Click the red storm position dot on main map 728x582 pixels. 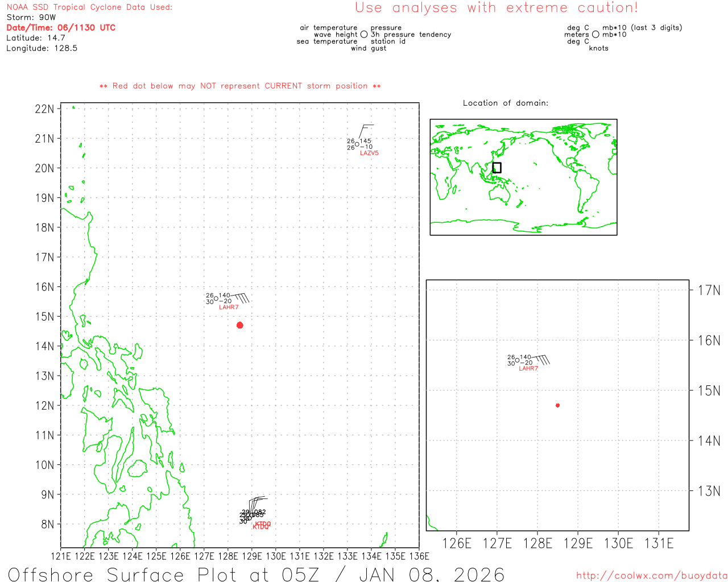coord(240,325)
